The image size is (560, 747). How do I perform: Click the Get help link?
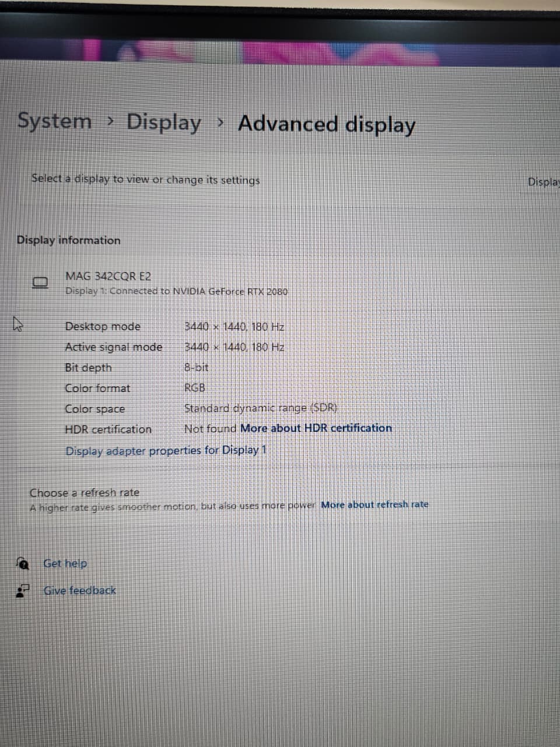pyautogui.click(x=65, y=563)
